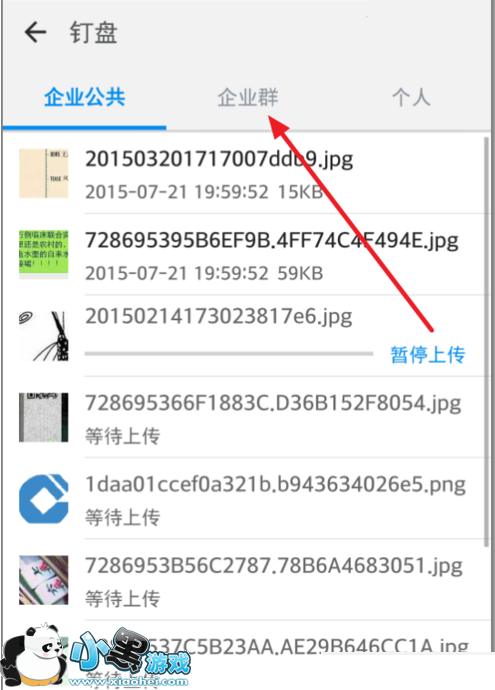Image resolution: width=495 pixels, height=690 pixels.
Task: Tap the back arrow icon
Action: (x=35, y=33)
